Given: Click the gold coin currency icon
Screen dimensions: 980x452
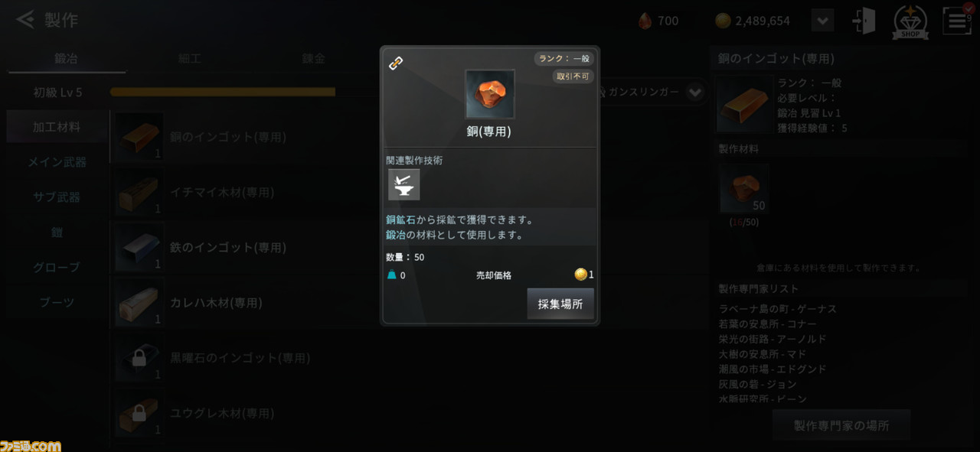Looking at the screenshot, I should [723, 21].
